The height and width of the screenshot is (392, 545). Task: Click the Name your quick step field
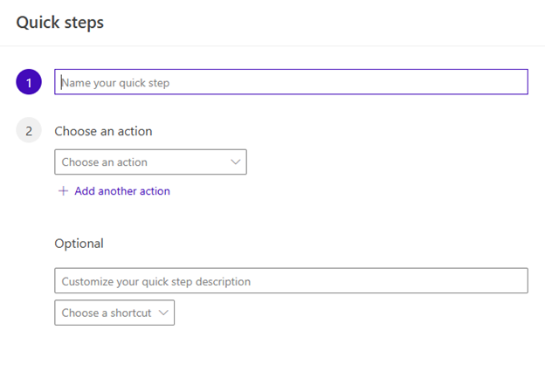(x=291, y=82)
